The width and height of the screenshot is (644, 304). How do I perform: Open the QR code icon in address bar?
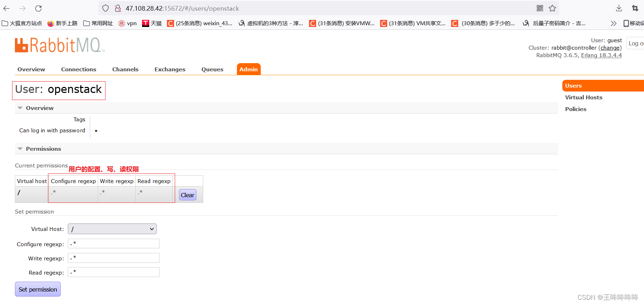click(x=540, y=8)
